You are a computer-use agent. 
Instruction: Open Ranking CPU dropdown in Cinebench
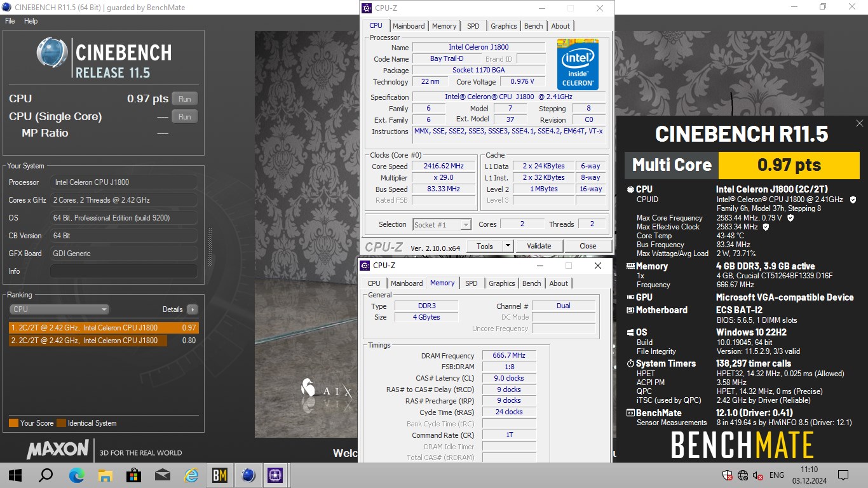tap(60, 309)
